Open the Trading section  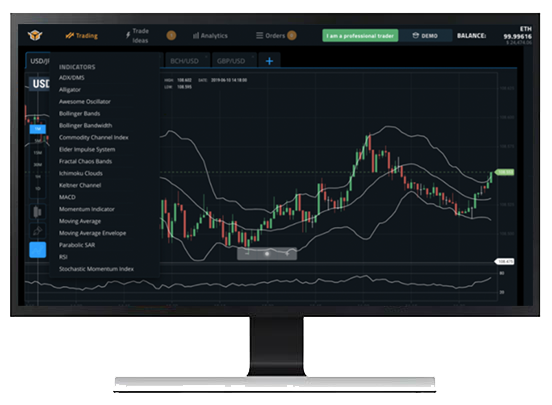[x=82, y=36]
